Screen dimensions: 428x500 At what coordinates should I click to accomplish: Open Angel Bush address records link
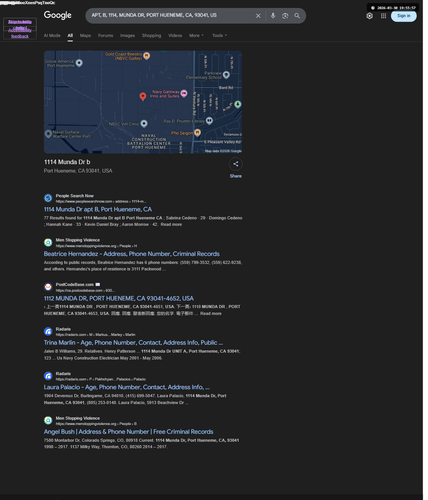pos(128,432)
